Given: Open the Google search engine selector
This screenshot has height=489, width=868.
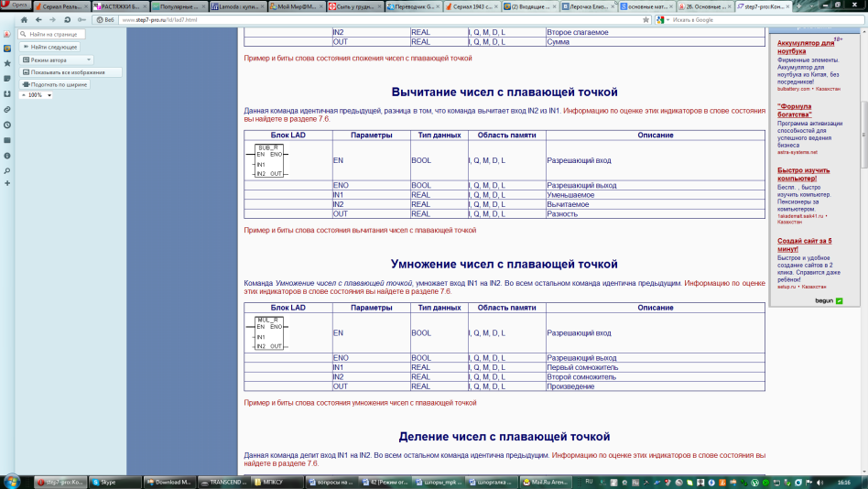Looking at the screenshot, I should coord(662,20).
